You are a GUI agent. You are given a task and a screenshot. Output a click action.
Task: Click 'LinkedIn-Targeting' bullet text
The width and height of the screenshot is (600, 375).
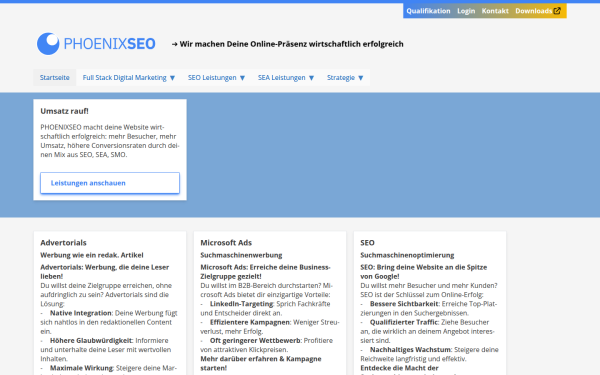[x=241, y=304]
